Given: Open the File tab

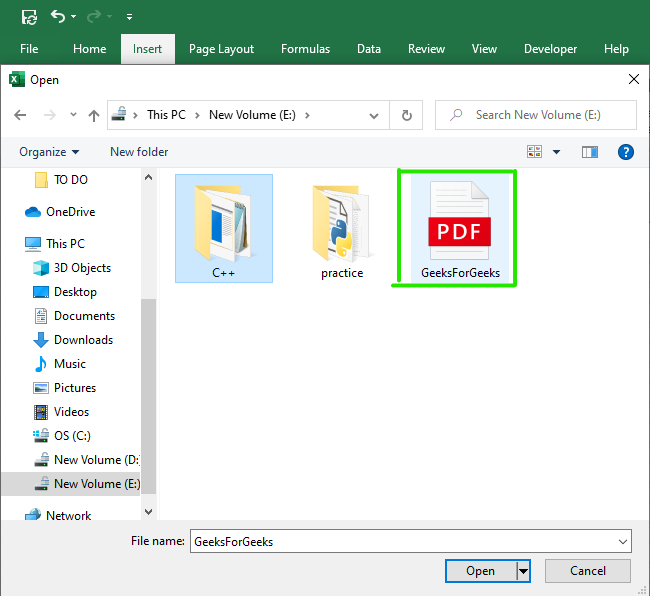Looking at the screenshot, I should (29, 49).
